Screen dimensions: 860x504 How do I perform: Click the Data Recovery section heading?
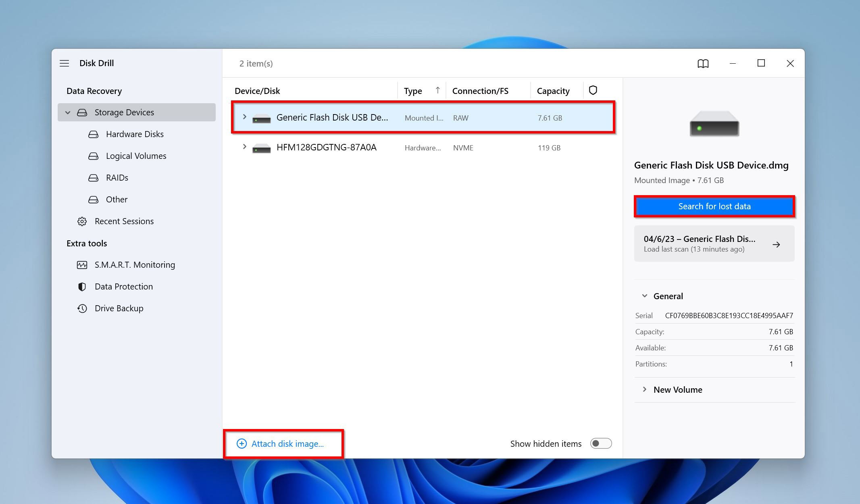click(x=94, y=91)
